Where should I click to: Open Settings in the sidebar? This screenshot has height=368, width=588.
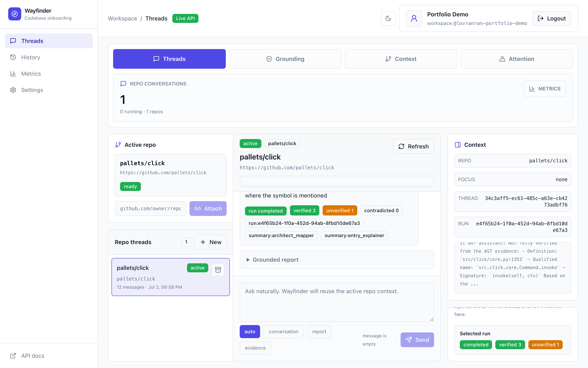49,90
